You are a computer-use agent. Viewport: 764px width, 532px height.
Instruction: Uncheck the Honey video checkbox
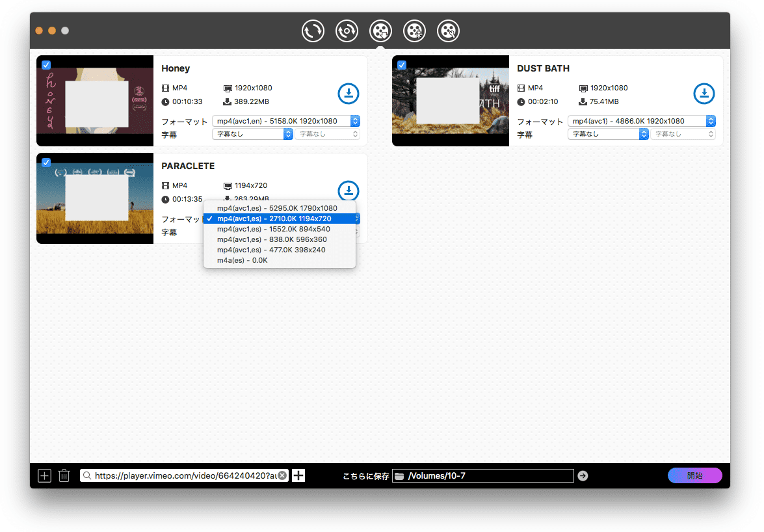click(x=46, y=65)
